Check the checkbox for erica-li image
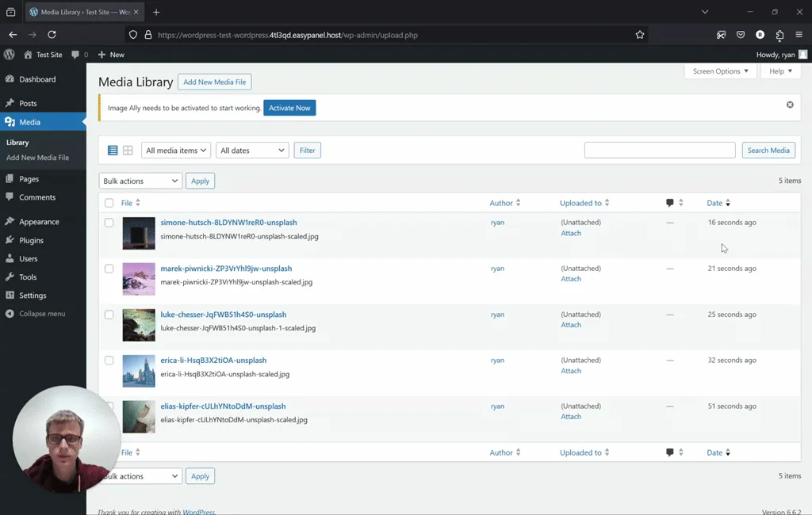 click(109, 360)
